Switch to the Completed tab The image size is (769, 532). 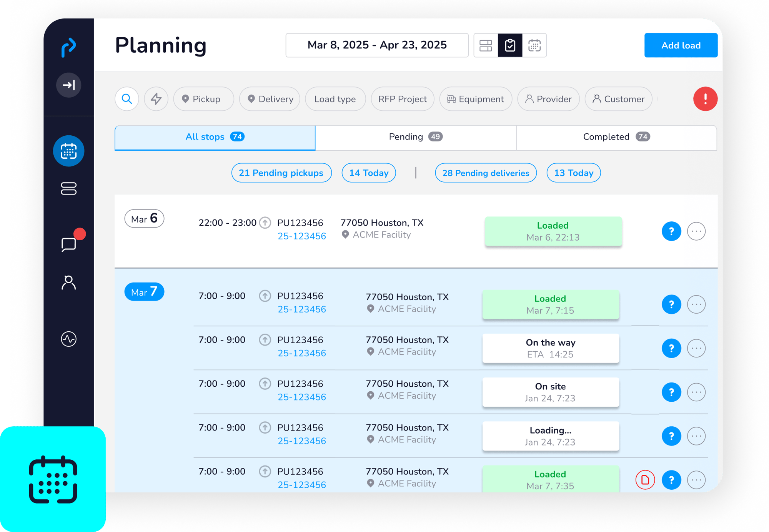(x=616, y=137)
